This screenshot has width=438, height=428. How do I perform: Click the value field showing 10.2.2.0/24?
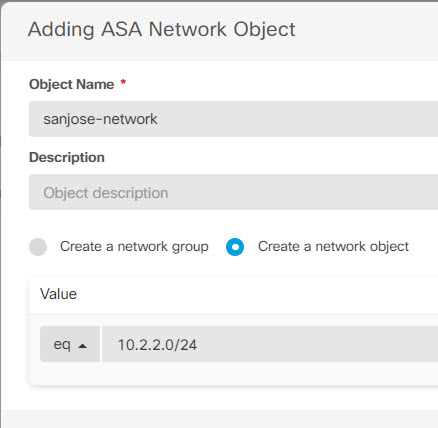pos(270,344)
